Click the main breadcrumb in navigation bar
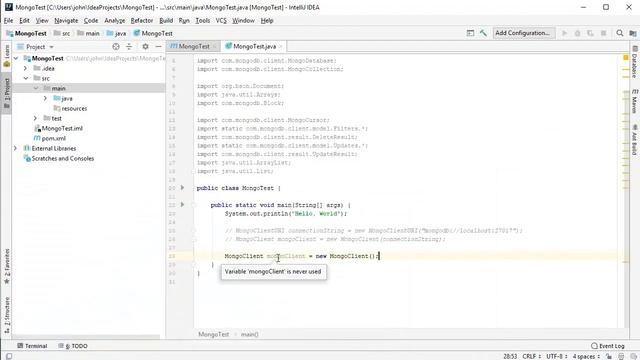Viewport: 640px width, 360px height. coord(89,33)
